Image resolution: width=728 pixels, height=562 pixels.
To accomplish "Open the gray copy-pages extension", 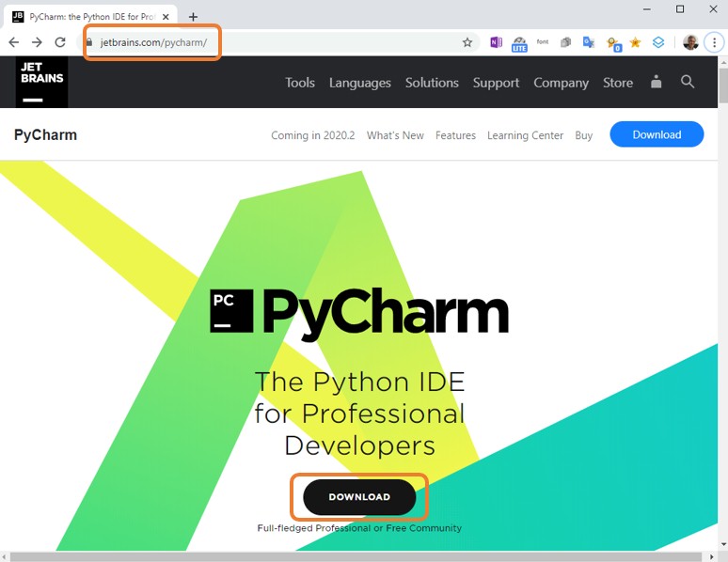I will (x=565, y=42).
